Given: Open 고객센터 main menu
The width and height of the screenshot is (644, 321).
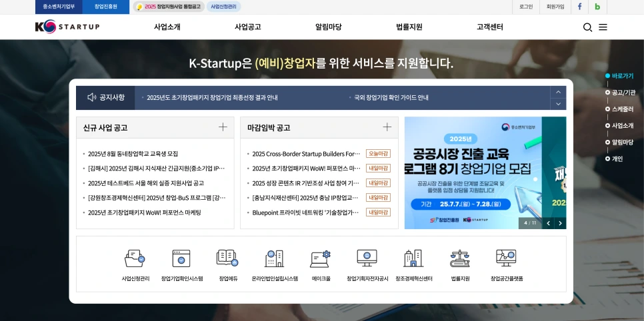Looking at the screenshot, I should [x=490, y=27].
